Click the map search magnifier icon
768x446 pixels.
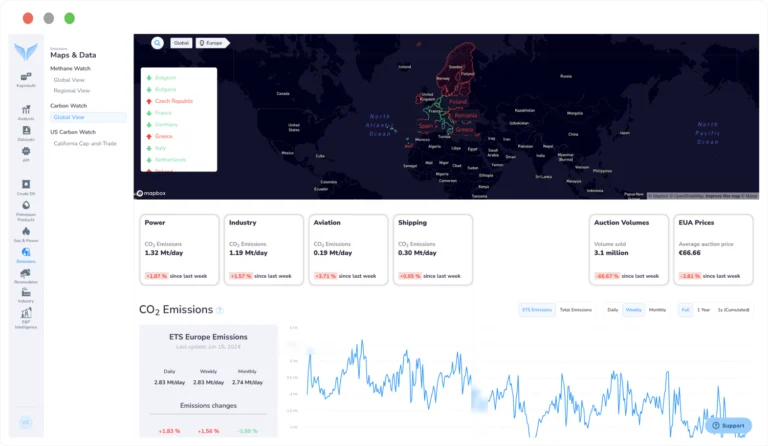(x=158, y=43)
